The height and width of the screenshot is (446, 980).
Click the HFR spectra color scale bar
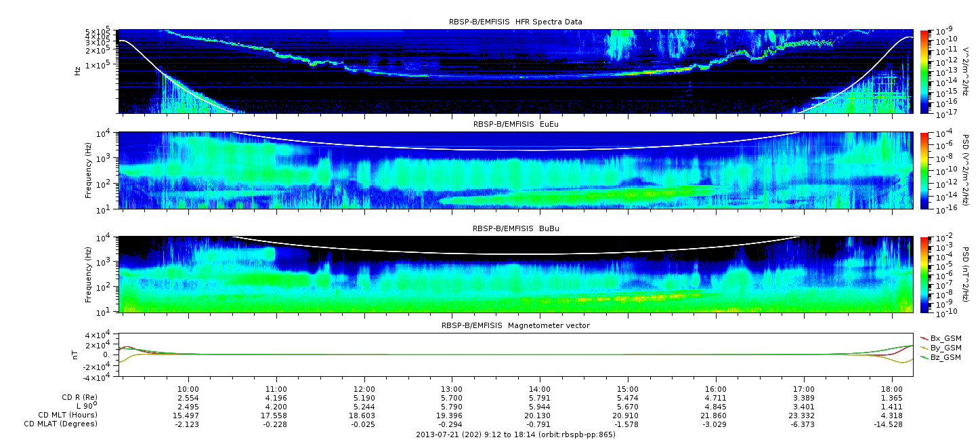click(x=924, y=71)
